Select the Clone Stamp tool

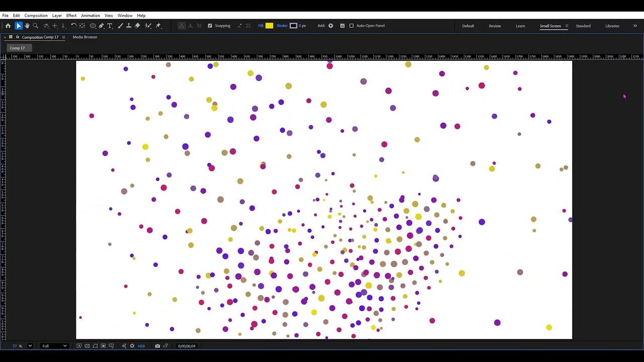129,26
